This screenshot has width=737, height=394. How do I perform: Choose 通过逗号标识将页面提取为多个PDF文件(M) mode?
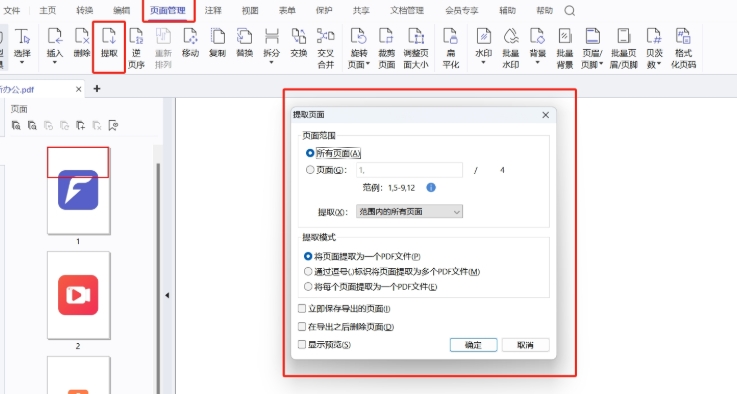tap(308, 271)
